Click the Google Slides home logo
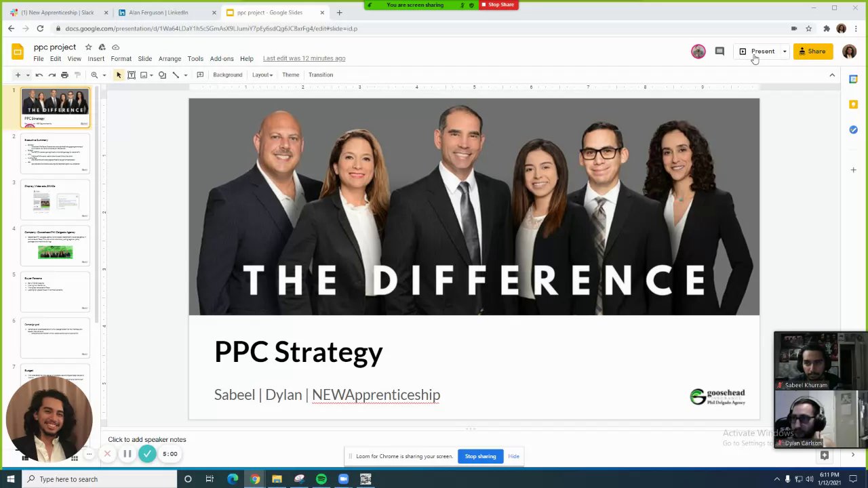Screen dimensions: 868x488 18,52
